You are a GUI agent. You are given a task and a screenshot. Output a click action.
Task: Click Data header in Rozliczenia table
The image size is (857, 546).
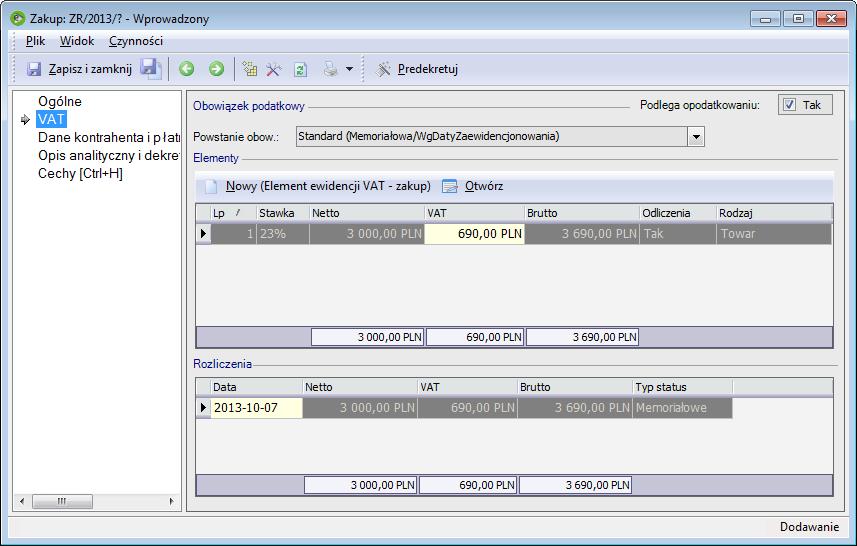coord(256,387)
